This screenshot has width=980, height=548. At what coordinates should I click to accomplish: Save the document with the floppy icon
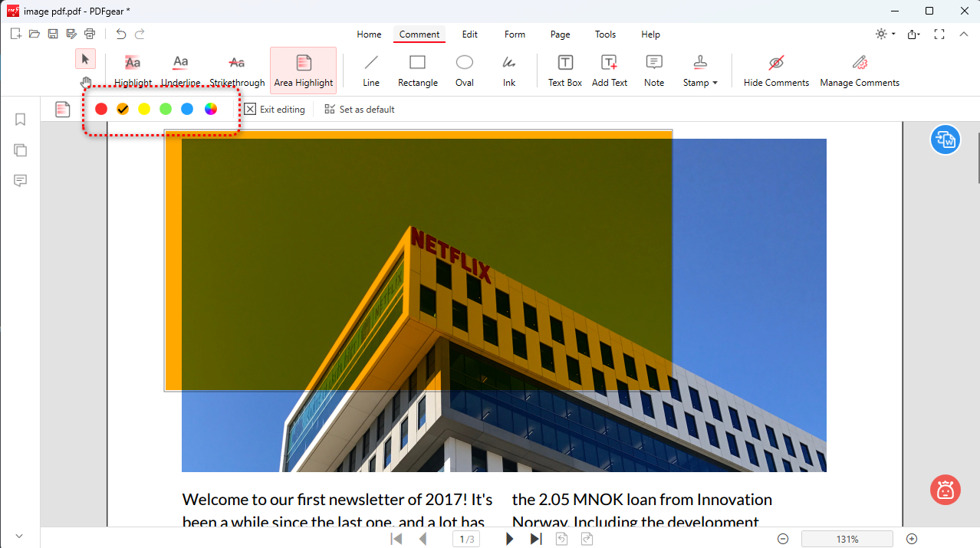click(53, 34)
